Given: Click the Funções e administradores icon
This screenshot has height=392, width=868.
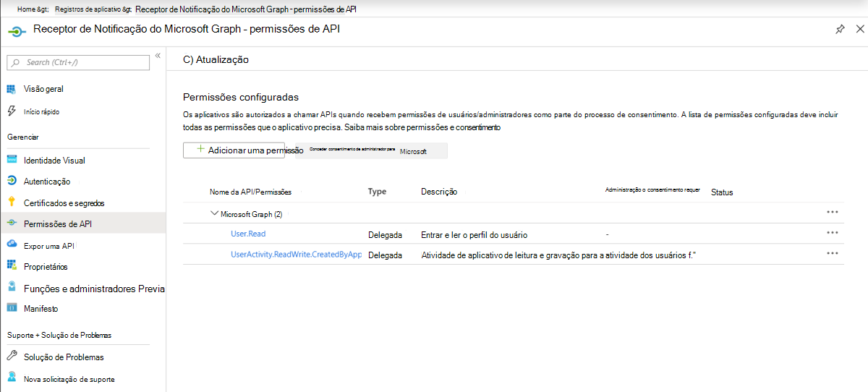Looking at the screenshot, I should [12, 288].
